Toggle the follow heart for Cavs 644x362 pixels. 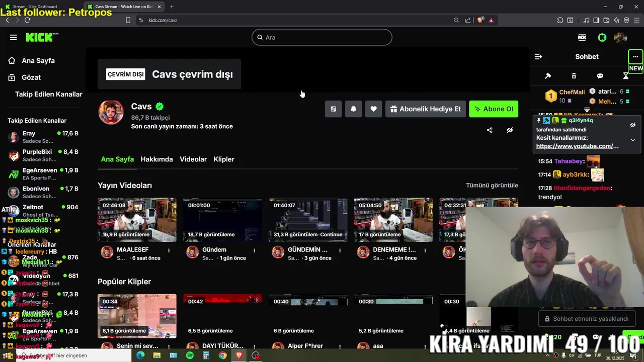(x=373, y=109)
